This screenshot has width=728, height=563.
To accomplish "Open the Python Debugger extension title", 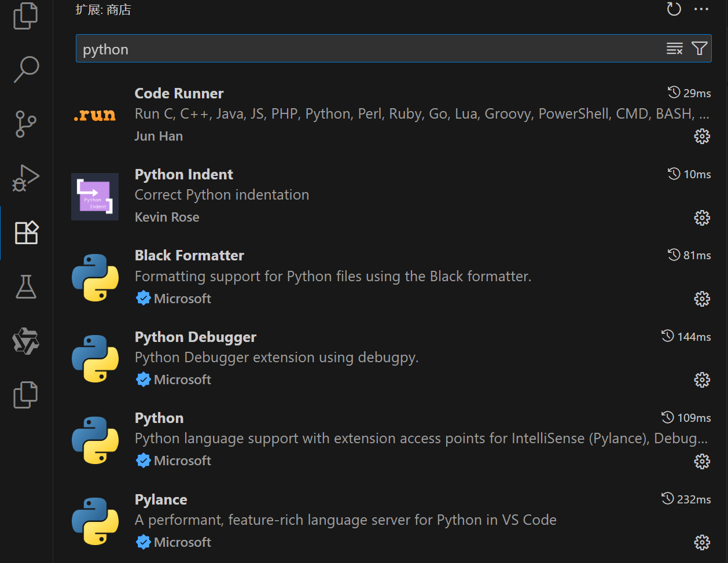I will 196,337.
